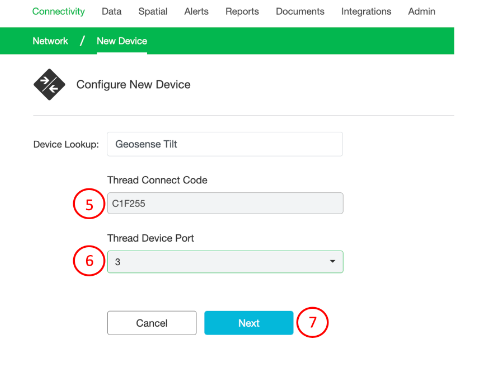The image size is (495, 376).
Task: Open the Integrations menu
Action: pos(366,12)
